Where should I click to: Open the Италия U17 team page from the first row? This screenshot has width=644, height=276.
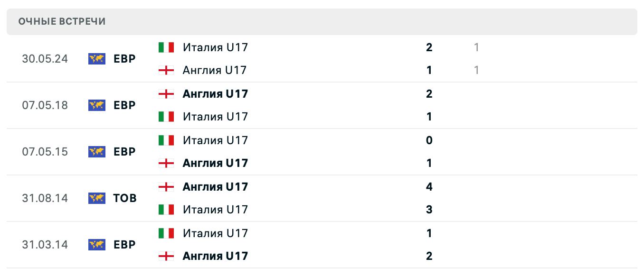[215, 47]
